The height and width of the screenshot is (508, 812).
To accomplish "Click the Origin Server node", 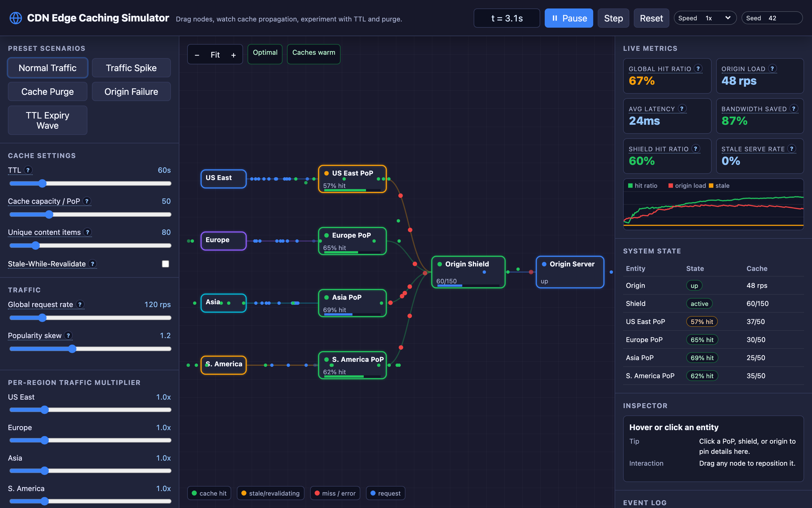I will (570, 272).
